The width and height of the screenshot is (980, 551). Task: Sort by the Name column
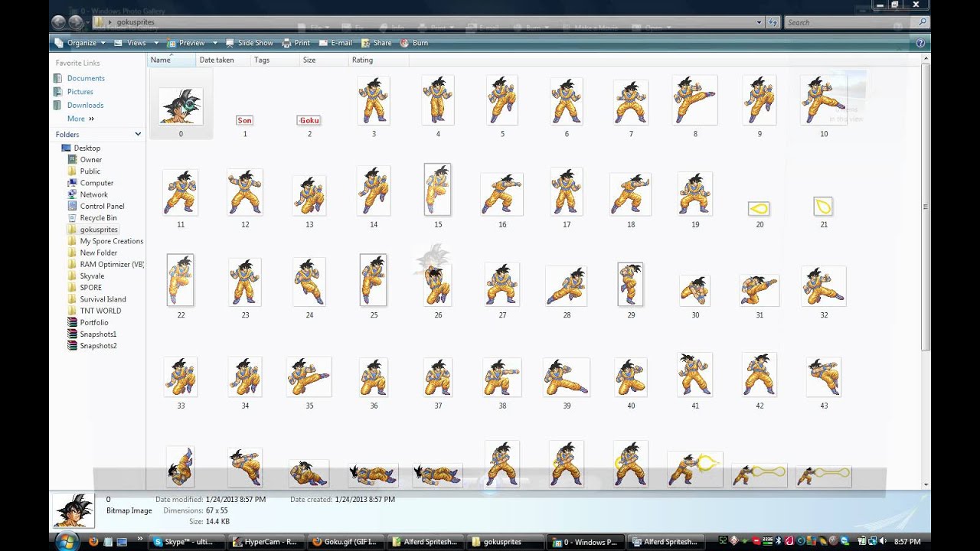pos(171,60)
